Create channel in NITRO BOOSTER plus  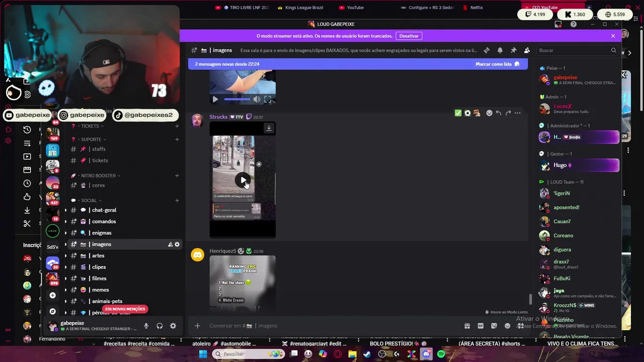177,175
